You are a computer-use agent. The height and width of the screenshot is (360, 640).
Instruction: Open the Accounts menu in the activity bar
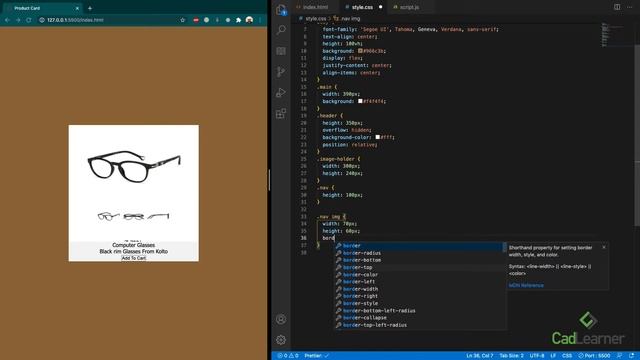click(x=281, y=319)
